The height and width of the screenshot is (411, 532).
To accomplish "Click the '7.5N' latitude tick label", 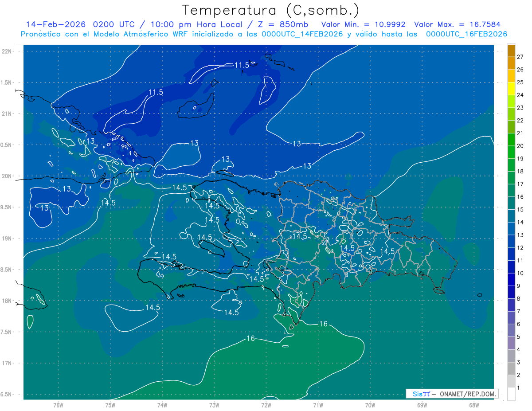I will [6, 332].
